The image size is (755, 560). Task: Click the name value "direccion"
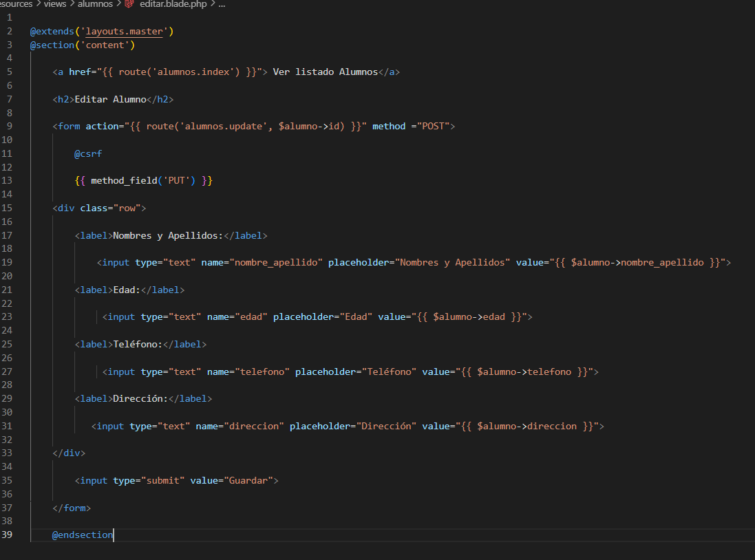[x=254, y=426]
